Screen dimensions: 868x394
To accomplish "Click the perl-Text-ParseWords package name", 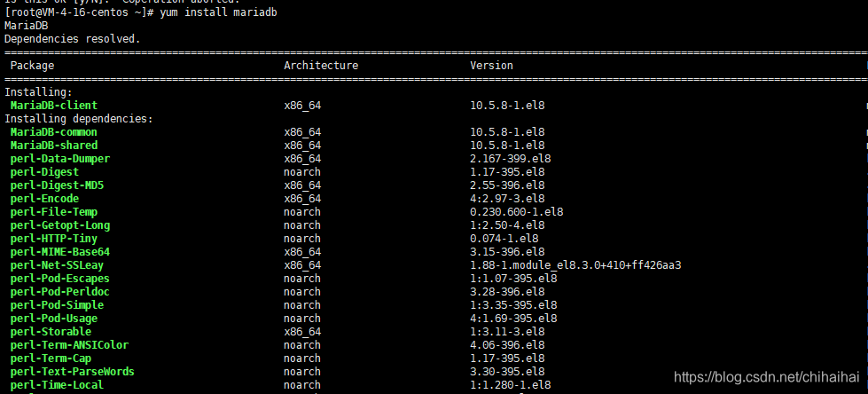I will coord(73,371).
